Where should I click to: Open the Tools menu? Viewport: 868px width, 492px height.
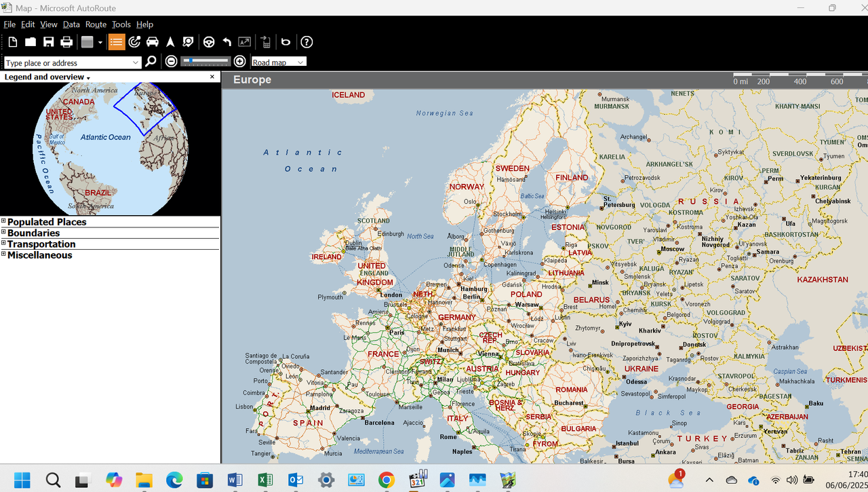121,24
